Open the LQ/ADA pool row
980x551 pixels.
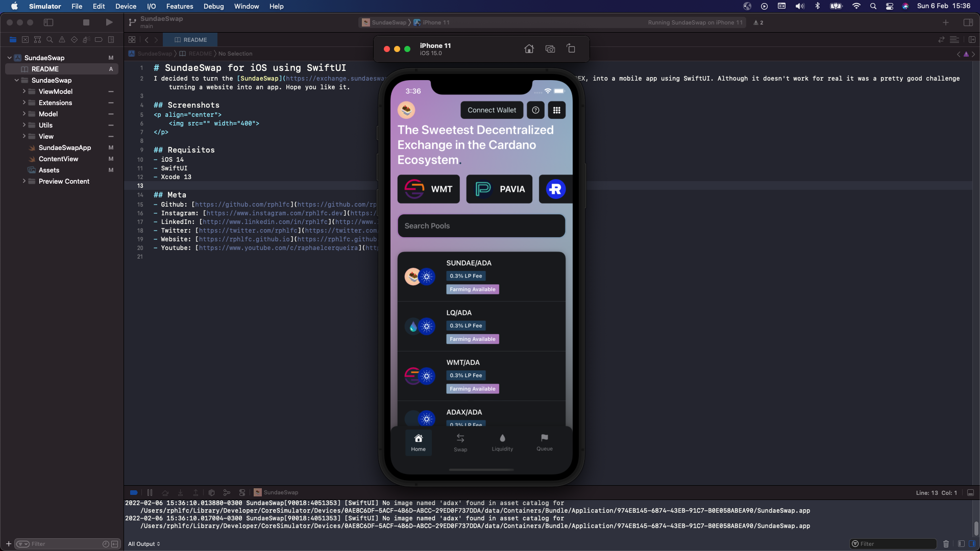[481, 327]
